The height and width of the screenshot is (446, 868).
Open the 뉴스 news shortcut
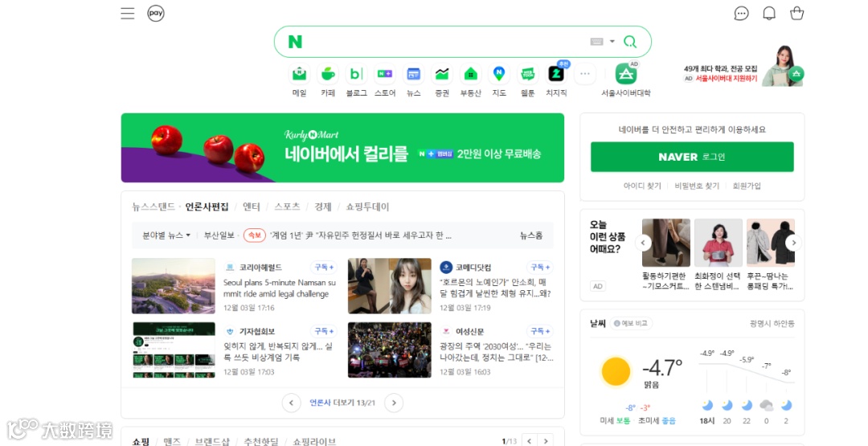tap(414, 80)
